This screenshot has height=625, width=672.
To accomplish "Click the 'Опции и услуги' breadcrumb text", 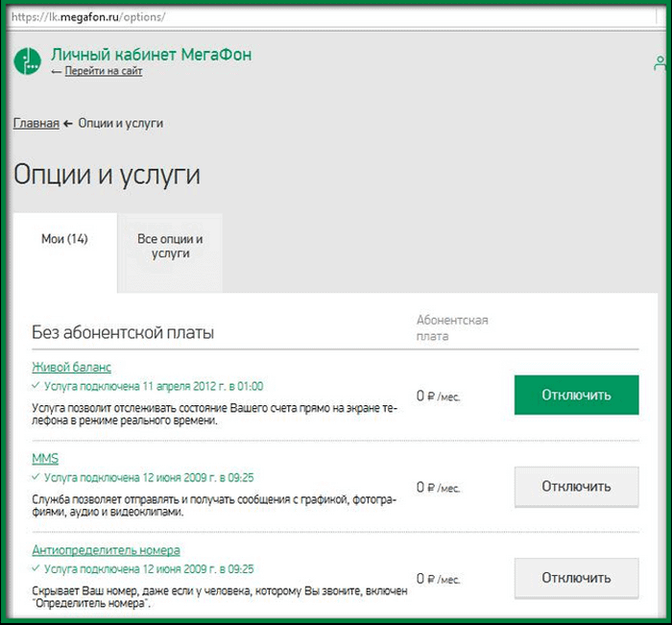I will pyautogui.click(x=120, y=123).
